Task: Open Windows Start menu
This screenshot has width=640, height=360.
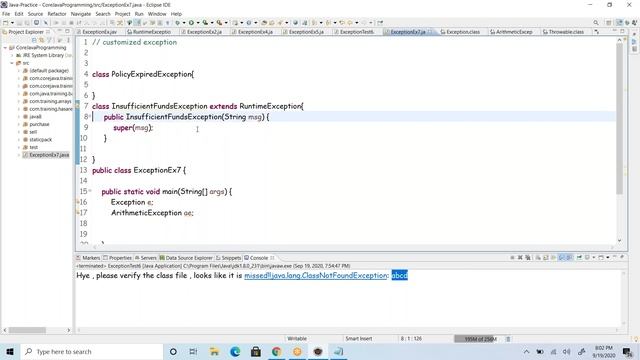Action: (x=10, y=351)
